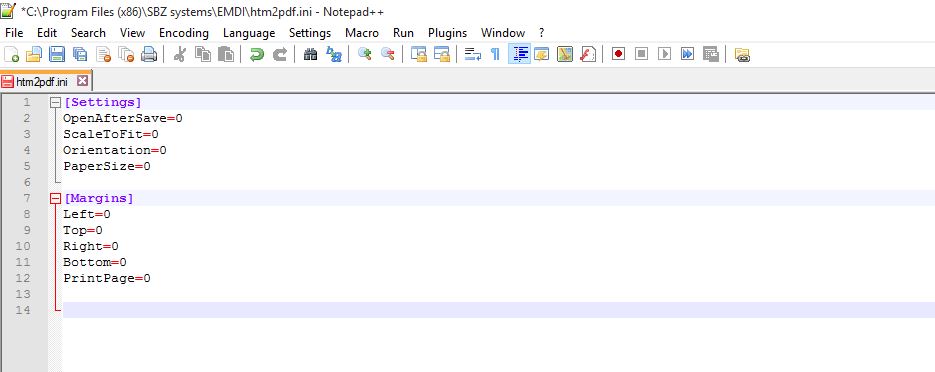Screen dimensions: 935x372
Task: Open the Plugins menu
Action: 447,33
